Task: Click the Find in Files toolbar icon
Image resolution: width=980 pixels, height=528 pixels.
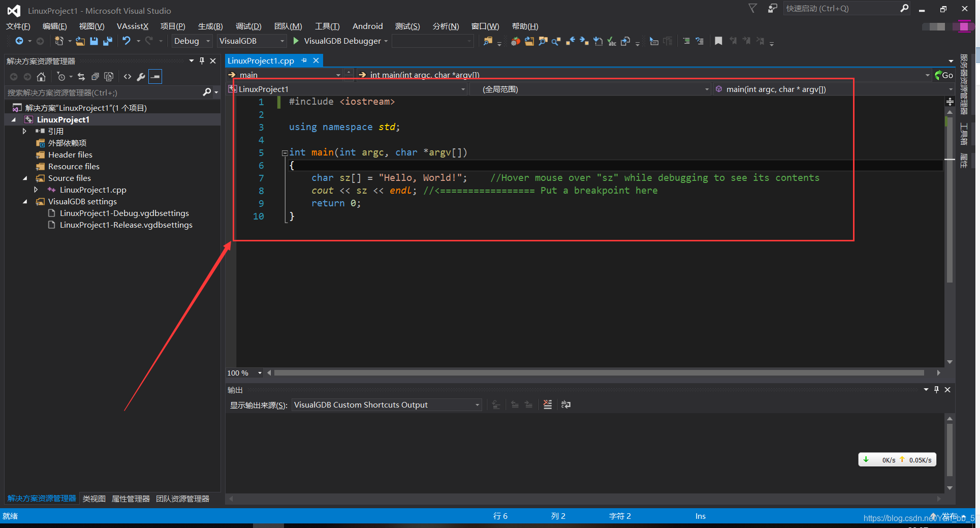Action: (488, 41)
